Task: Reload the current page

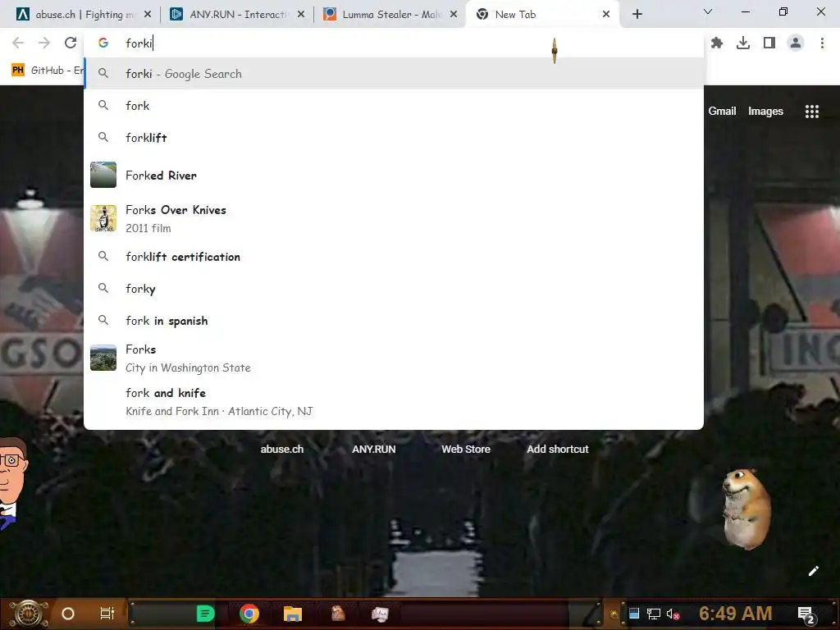Action: tap(71, 43)
